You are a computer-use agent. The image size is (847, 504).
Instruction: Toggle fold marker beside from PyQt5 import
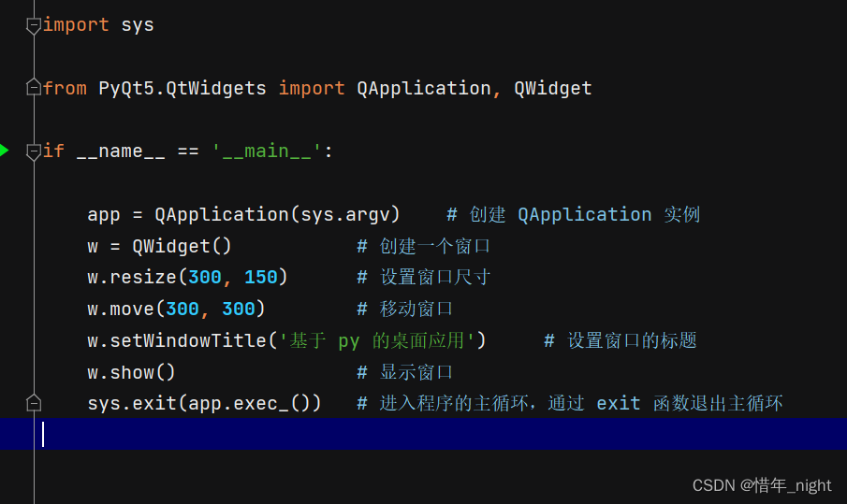coord(34,87)
